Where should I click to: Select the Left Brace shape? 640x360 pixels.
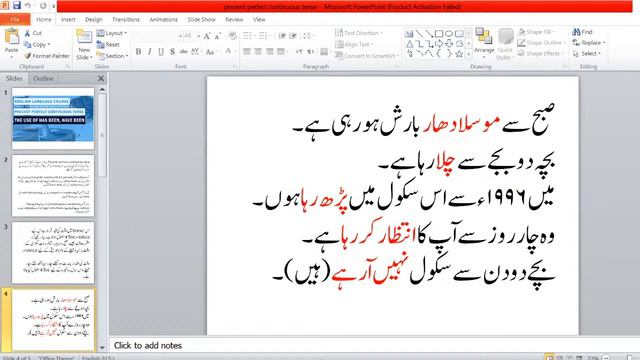(x=439, y=53)
